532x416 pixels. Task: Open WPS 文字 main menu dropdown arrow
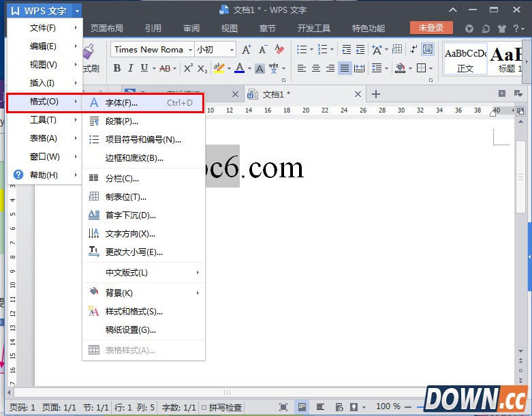[78, 11]
